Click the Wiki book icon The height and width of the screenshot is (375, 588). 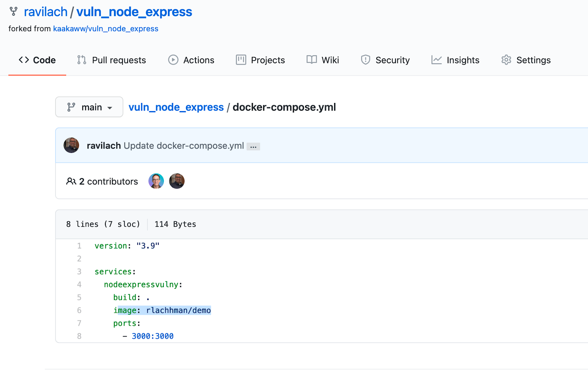[x=312, y=60]
